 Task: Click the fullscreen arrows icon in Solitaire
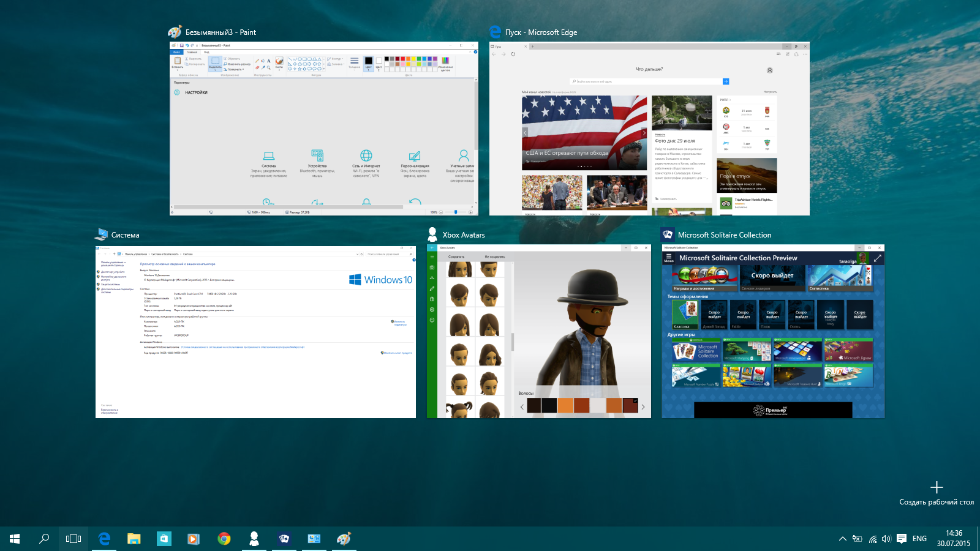[x=878, y=258]
